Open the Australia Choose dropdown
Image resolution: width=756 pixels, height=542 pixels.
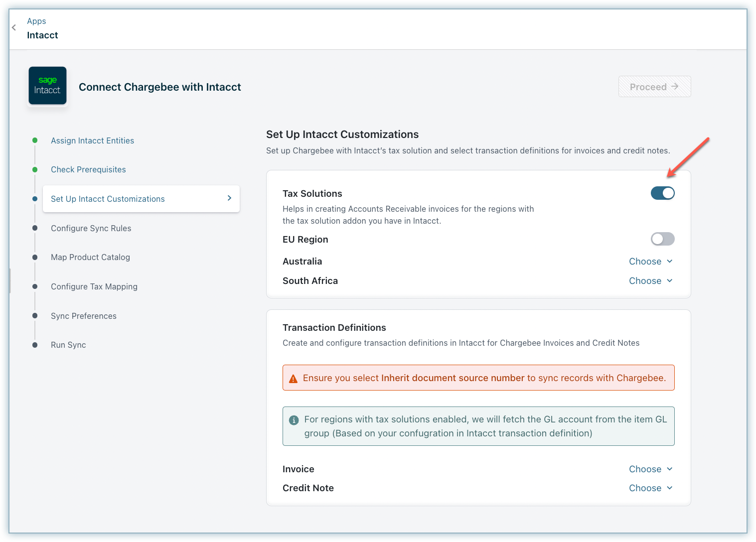pos(650,262)
